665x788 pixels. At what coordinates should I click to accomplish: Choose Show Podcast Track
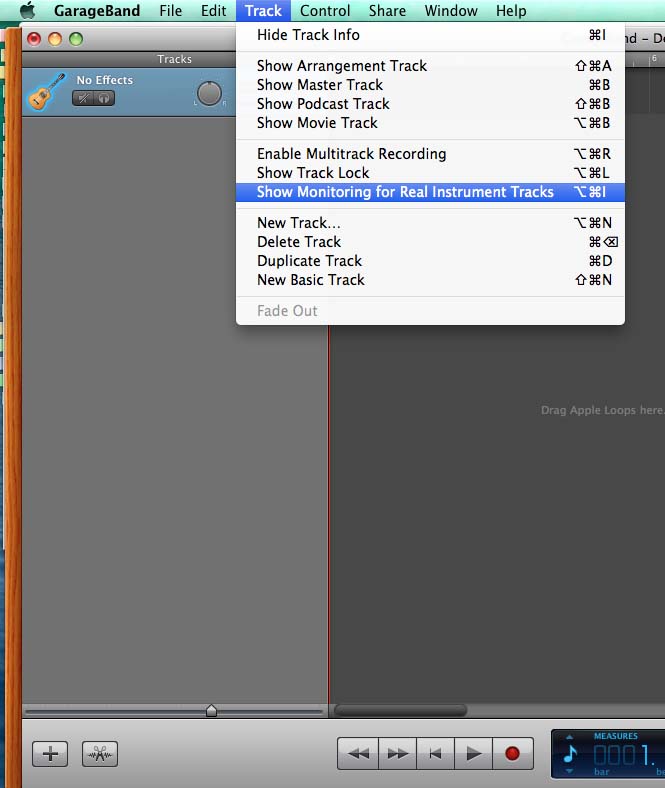[430, 104]
